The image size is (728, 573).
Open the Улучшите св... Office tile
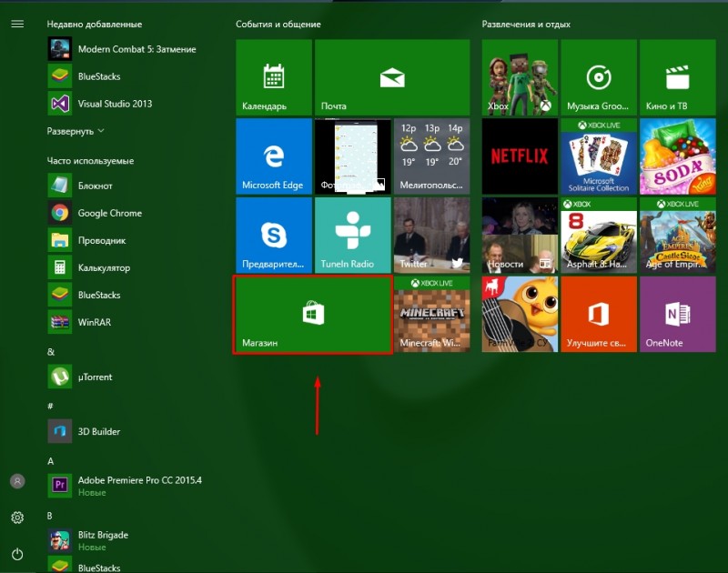599,314
